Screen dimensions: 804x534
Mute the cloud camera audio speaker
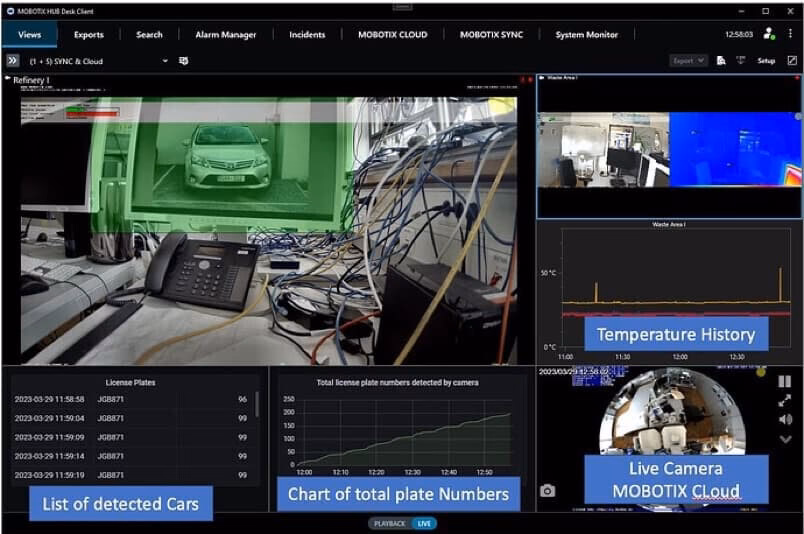point(785,419)
